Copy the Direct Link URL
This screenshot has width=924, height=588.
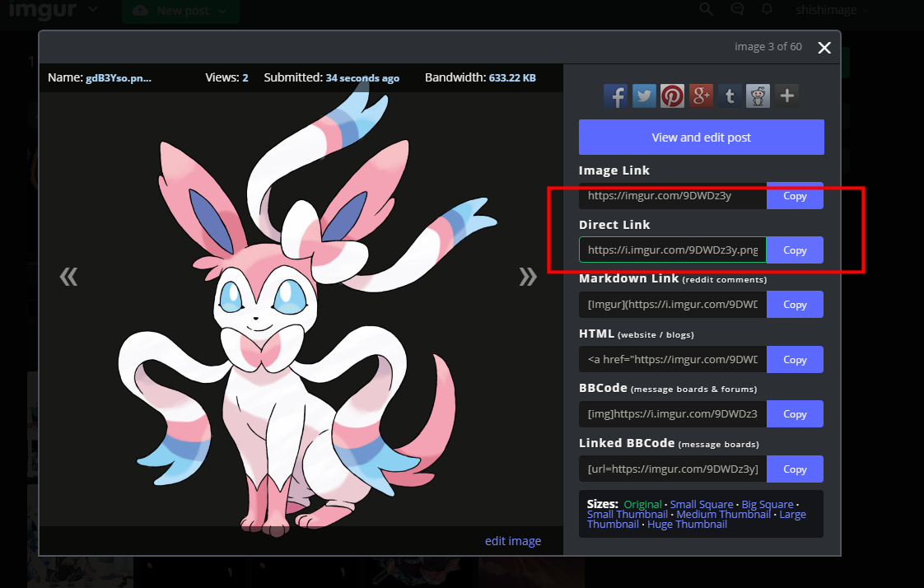(x=794, y=250)
